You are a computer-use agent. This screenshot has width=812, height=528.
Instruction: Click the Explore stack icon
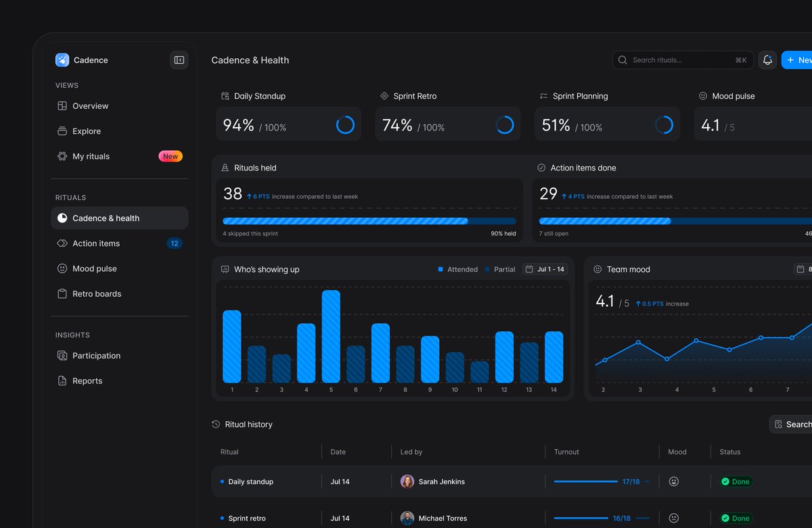[62, 131]
